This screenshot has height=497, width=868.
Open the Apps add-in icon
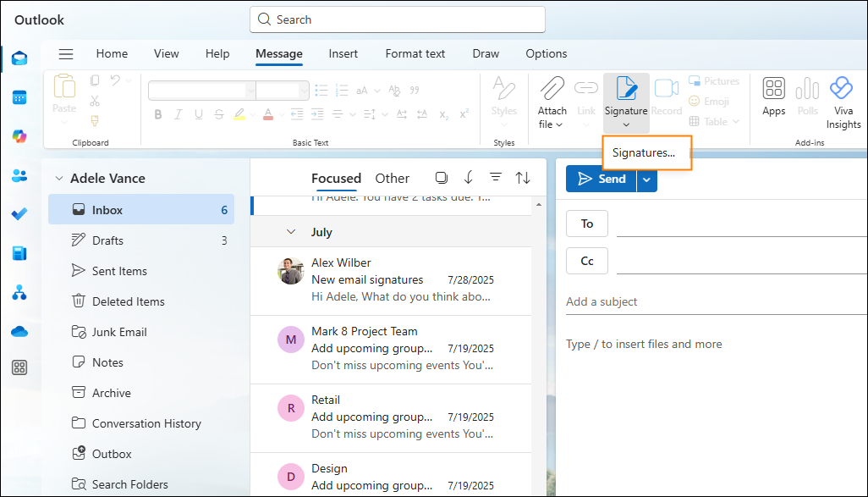pos(773,89)
